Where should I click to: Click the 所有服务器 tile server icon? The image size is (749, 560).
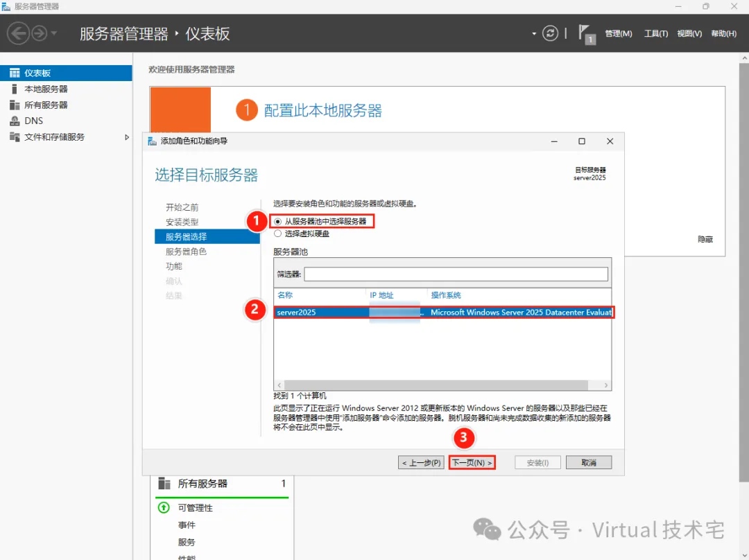pos(164,484)
